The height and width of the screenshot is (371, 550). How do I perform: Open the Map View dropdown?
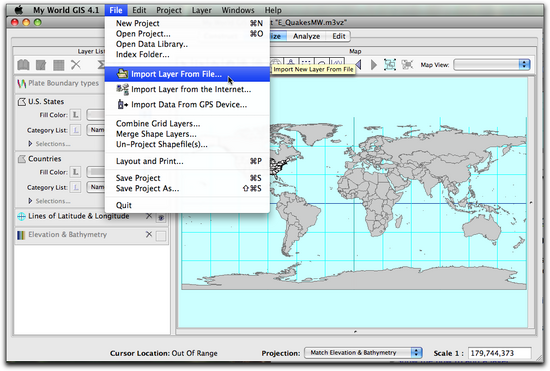click(492, 65)
